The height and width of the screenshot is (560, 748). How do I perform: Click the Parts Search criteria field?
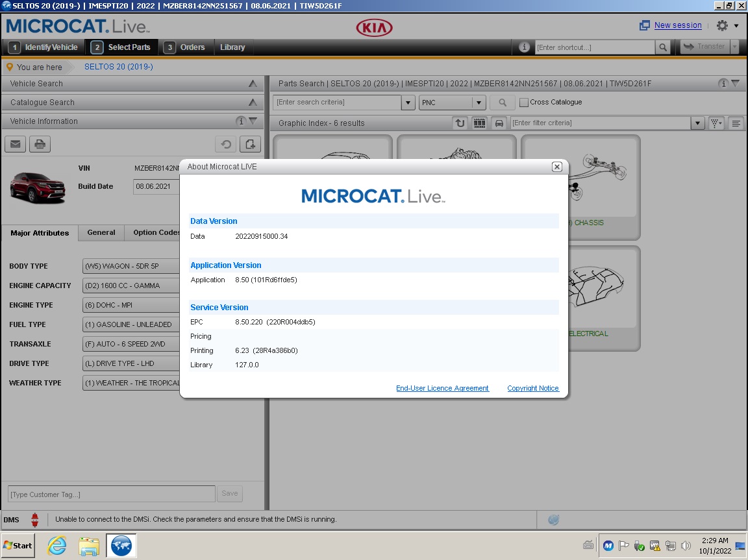[337, 103]
